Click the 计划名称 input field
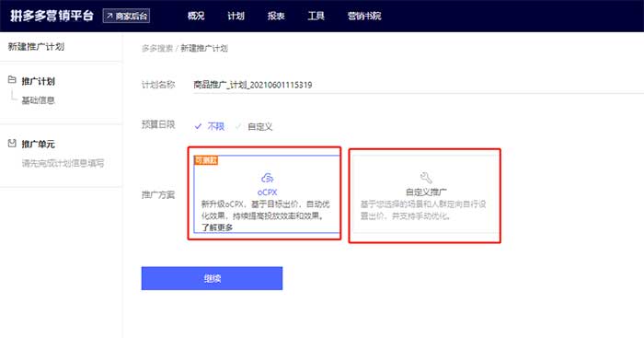This screenshot has height=338, width=644. pyautogui.click(x=419, y=85)
